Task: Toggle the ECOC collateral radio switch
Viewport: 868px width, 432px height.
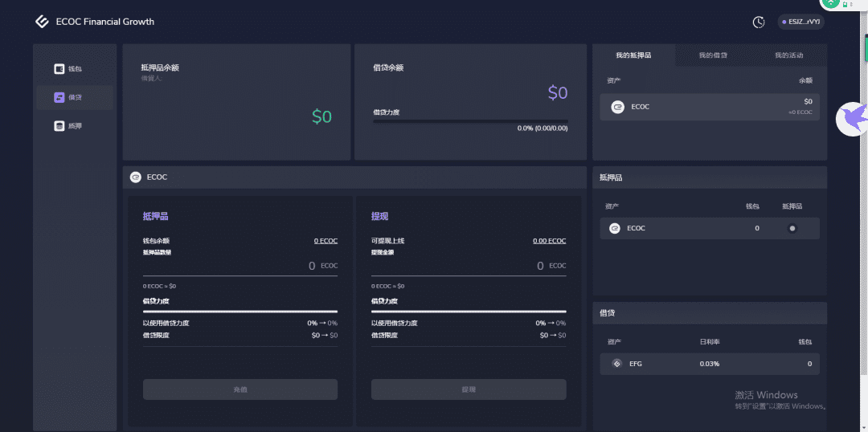Action: click(x=792, y=228)
